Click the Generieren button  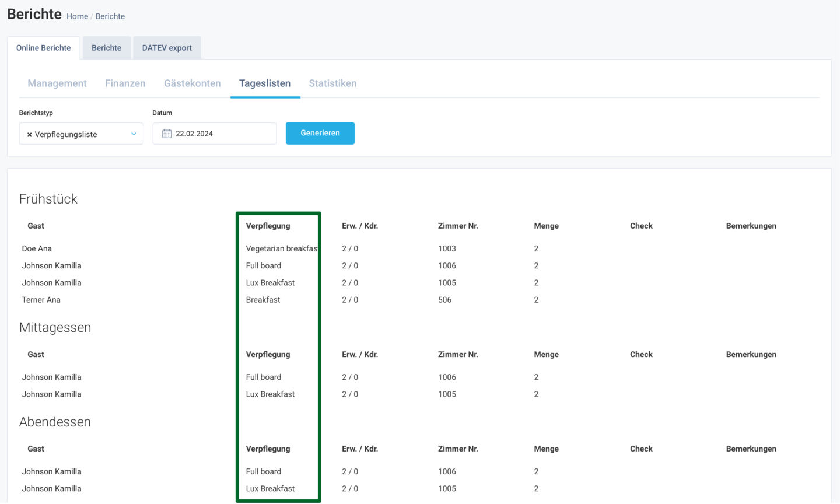(x=320, y=133)
